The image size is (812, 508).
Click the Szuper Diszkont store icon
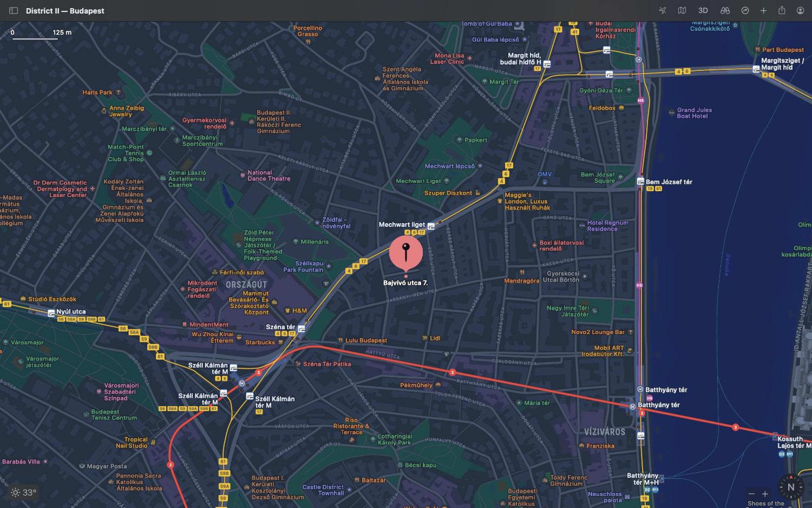click(478, 192)
